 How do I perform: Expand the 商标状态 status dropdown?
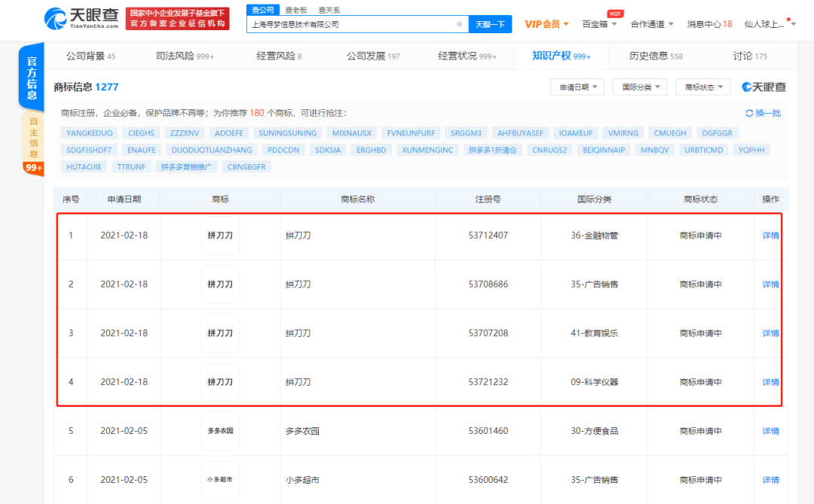(x=705, y=86)
